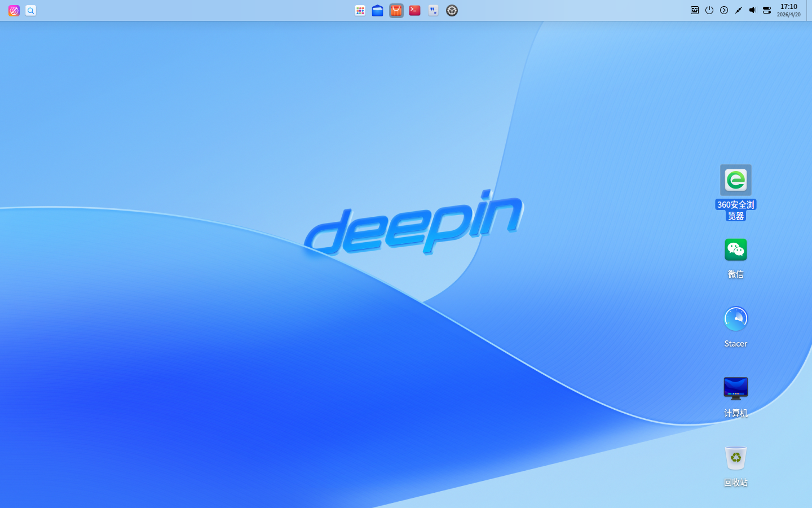Click the Stacer label text
Viewport: 812px width, 508px height.
tap(736, 344)
